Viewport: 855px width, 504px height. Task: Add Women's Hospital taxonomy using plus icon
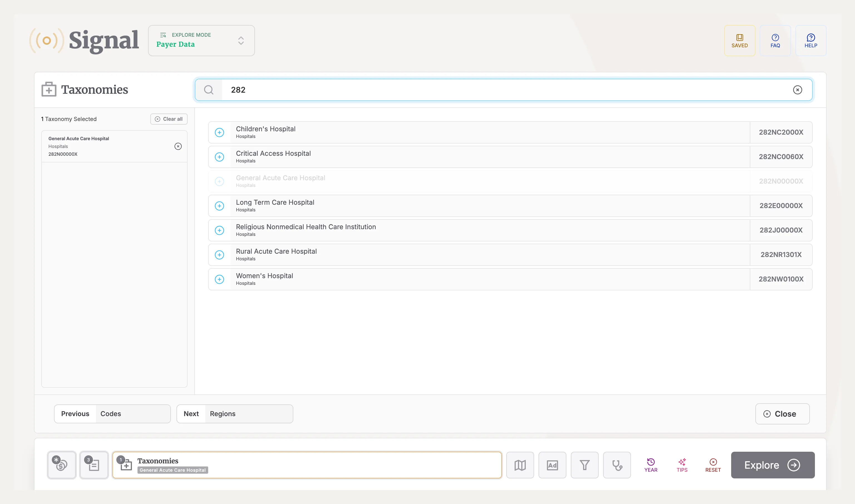pos(220,279)
